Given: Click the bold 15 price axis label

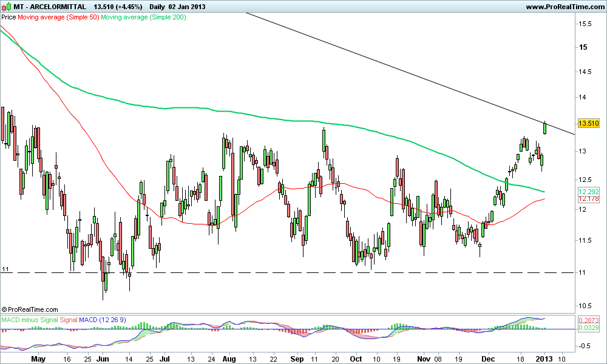Looking at the screenshot, I should point(583,47).
